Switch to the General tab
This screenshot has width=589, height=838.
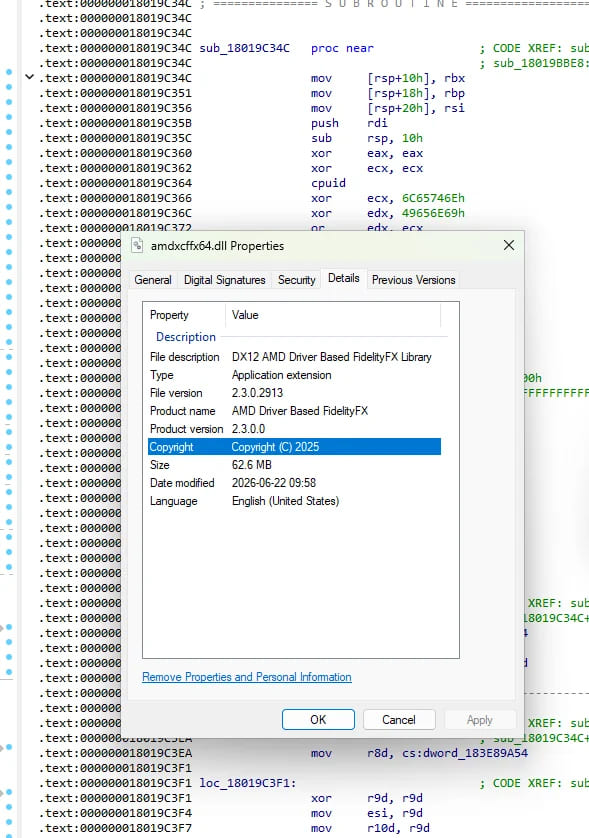153,280
